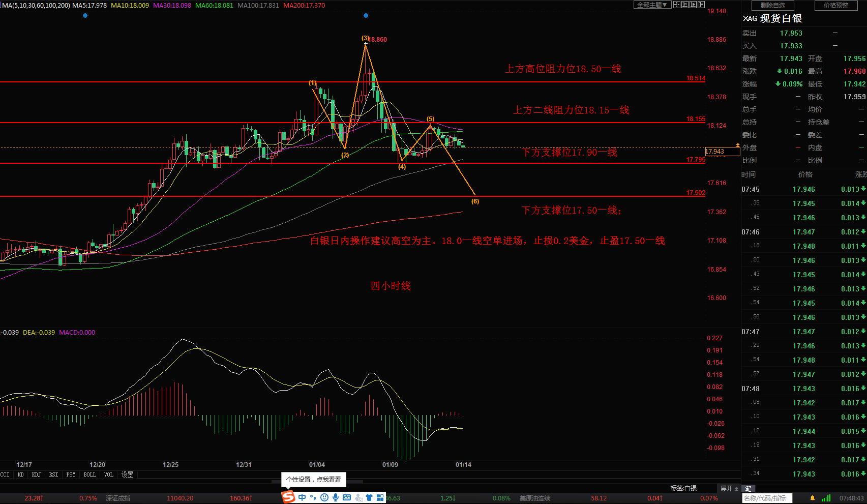The height and width of the screenshot is (504, 867).
Task: Click the 价格 column header in trade list
Action: [805, 174]
